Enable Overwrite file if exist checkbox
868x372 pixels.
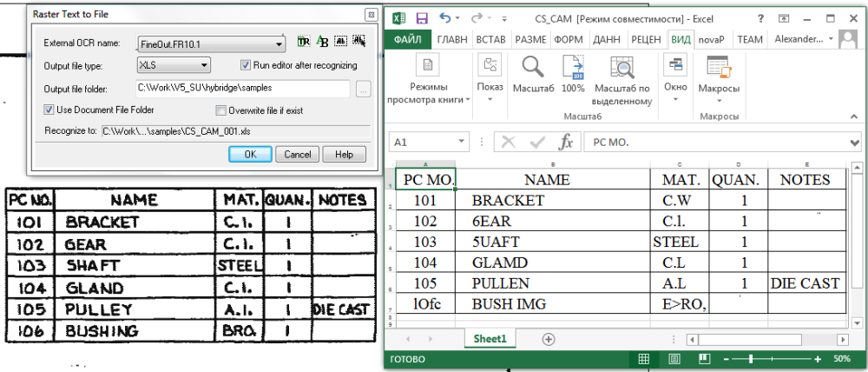point(220,110)
